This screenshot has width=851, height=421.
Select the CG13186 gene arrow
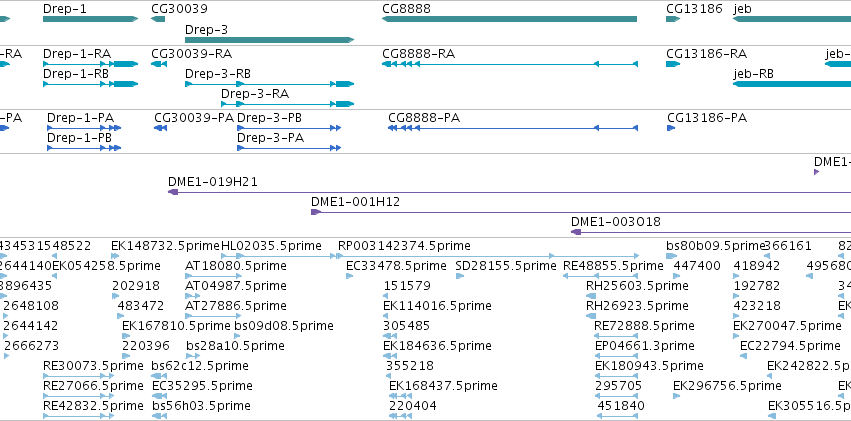tap(673, 19)
